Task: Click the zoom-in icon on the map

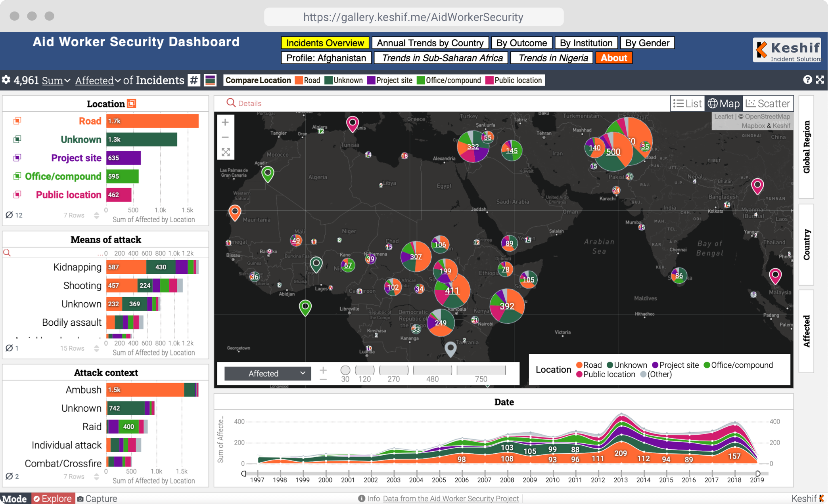Action: coord(225,122)
